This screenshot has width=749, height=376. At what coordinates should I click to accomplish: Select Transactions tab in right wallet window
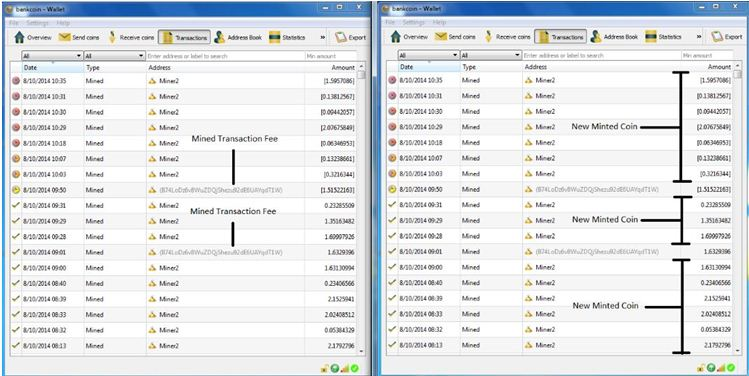click(x=560, y=37)
